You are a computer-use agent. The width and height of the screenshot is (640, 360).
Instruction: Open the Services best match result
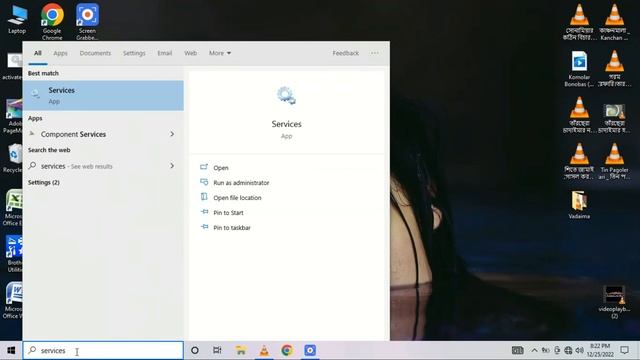tap(103, 96)
